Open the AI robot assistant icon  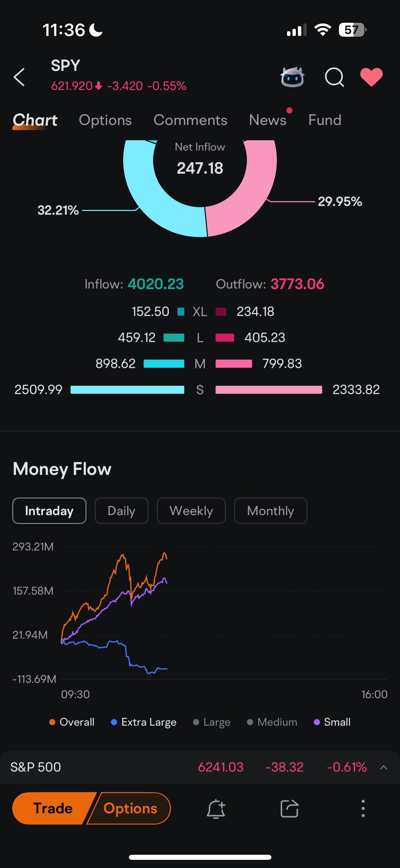tap(292, 77)
